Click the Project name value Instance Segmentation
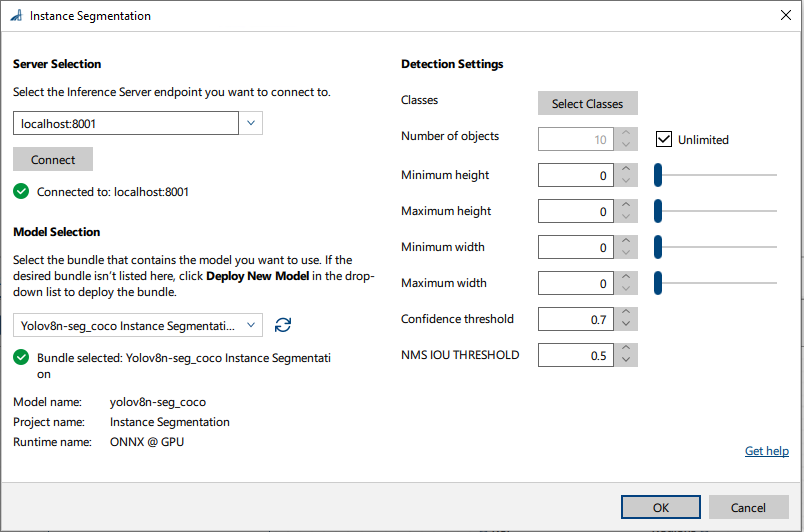This screenshot has height=532, width=804. tap(170, 422)
